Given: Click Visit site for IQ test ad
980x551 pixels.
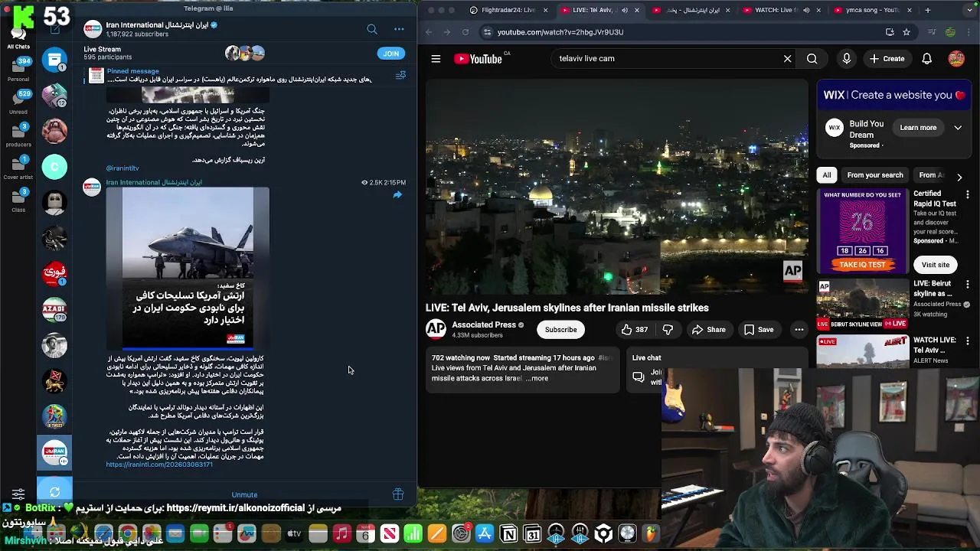Looking at the screenshot, I should 935,265.
